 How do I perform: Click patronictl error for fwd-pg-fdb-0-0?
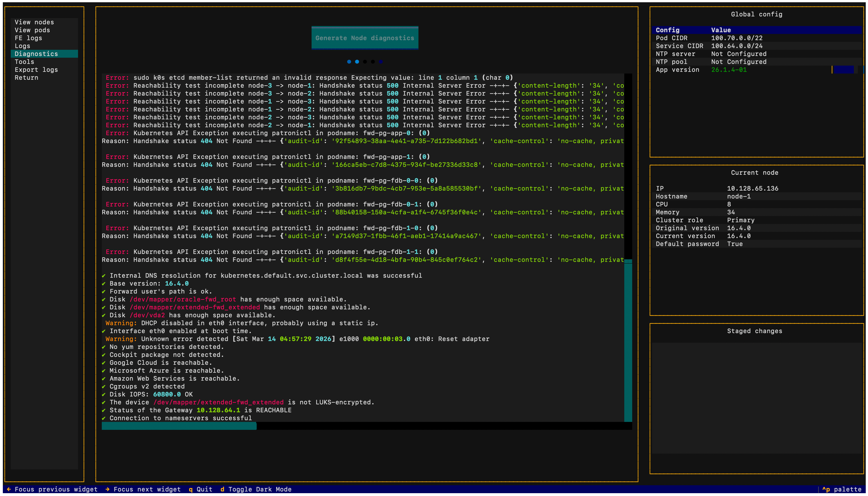click(x=272, y=180)
